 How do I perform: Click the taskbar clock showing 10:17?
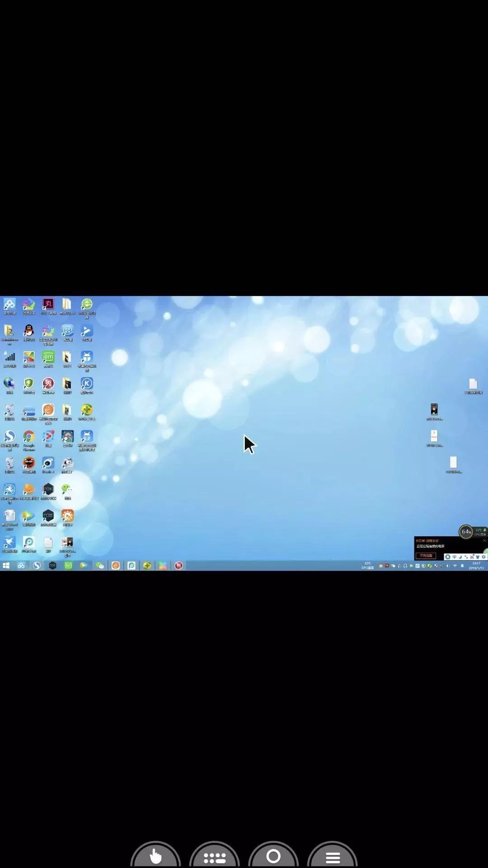[x=476, y=566]
